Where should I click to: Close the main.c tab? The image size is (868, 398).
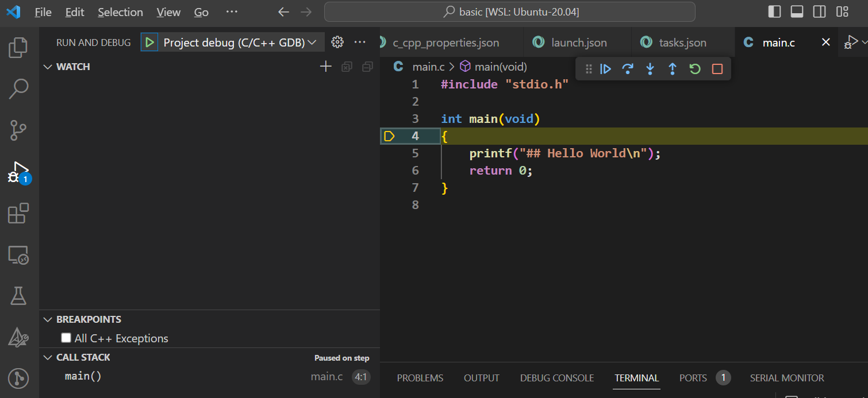click(x=826, y=42)
